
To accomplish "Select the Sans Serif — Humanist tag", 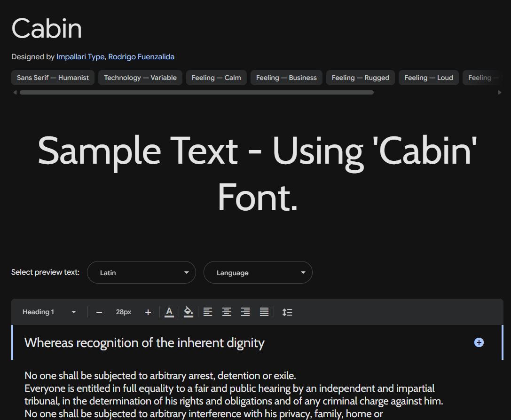I will point(53,78).
